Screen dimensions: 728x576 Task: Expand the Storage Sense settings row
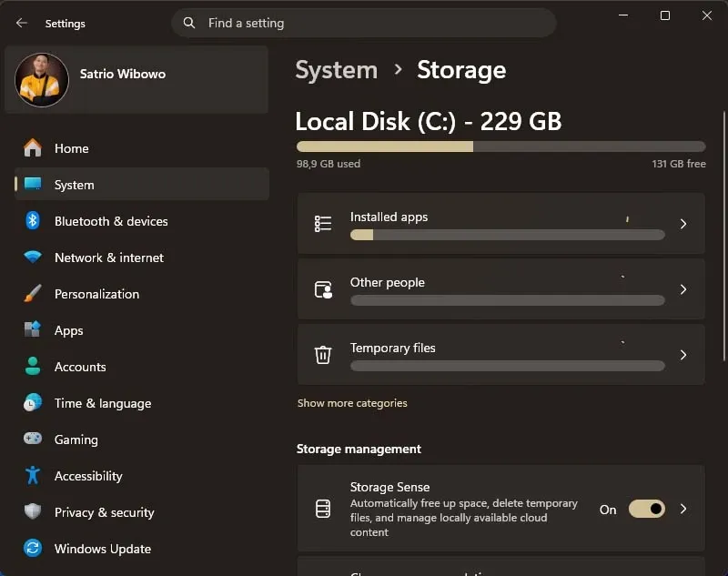[683, 510]
